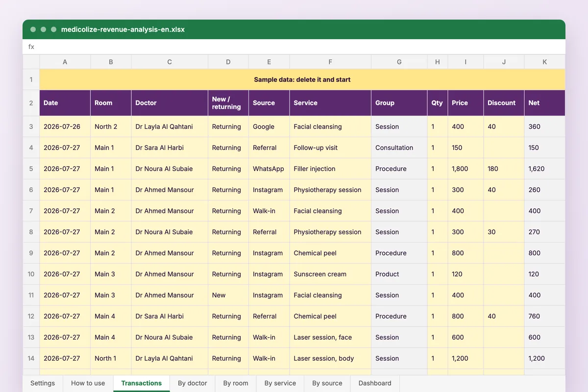
Task: Select column H header
Action: tap(438, 62)
